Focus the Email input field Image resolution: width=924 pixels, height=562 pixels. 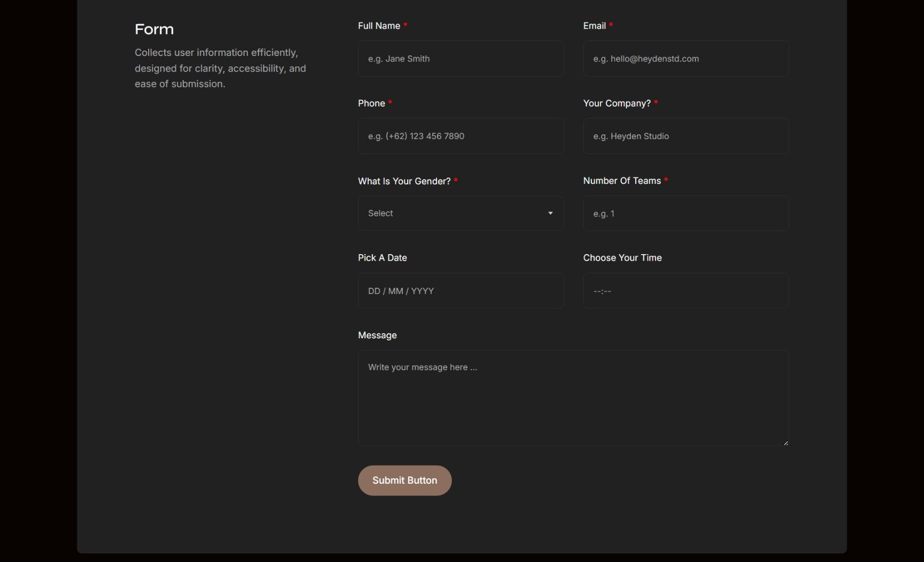coord(686,59)
